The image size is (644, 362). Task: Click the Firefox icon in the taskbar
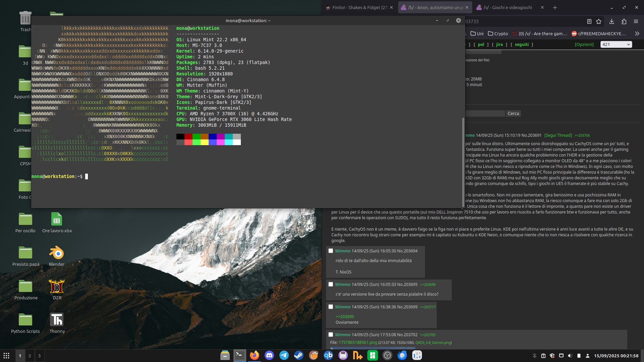pos(254,355)
